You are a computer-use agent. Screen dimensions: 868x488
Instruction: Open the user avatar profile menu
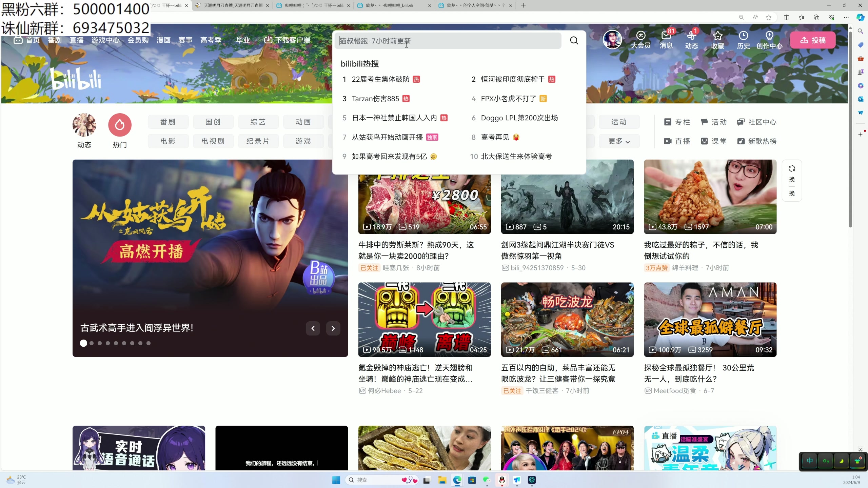coord(612,40)
